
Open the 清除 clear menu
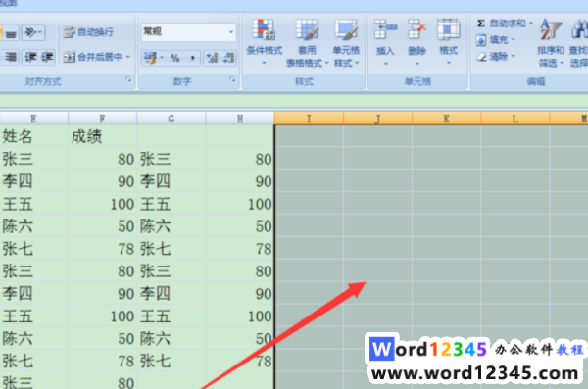pos(495,57)
